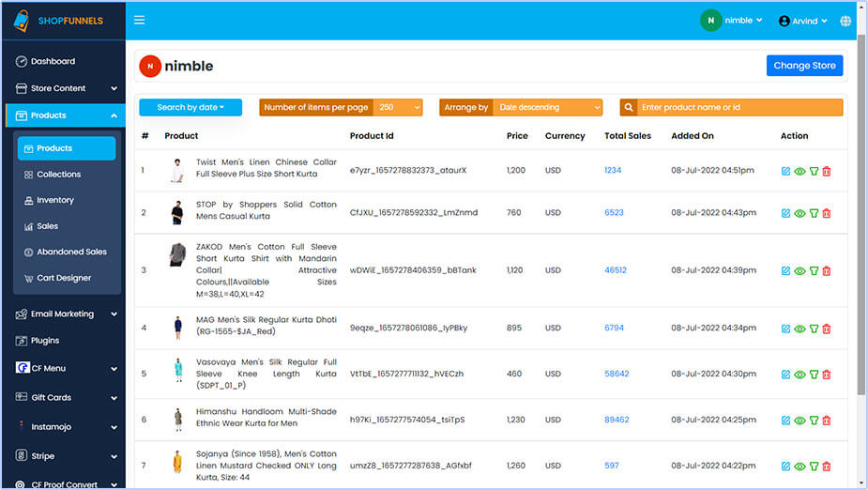View the MAG Men's Silk Kurta Dhoti

pos(799,329)
